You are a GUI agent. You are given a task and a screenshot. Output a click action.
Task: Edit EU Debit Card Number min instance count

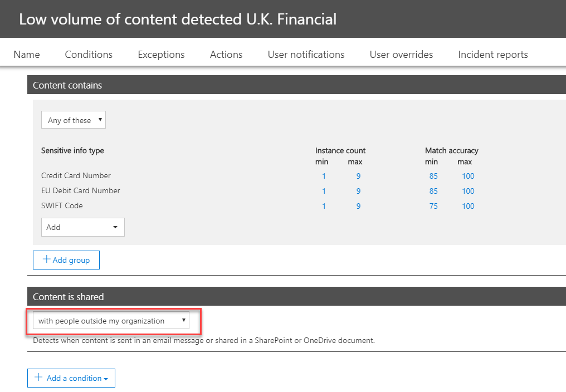point(324,191)
